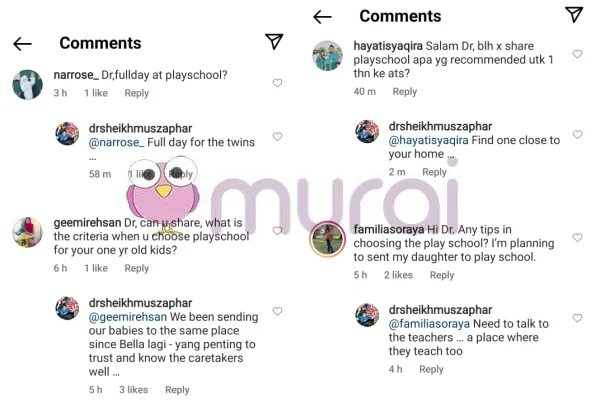View 3 likes on caretakers reply
Image resolution: width=600 pixels, height=400 pixels.
click(x=134, y=390)
